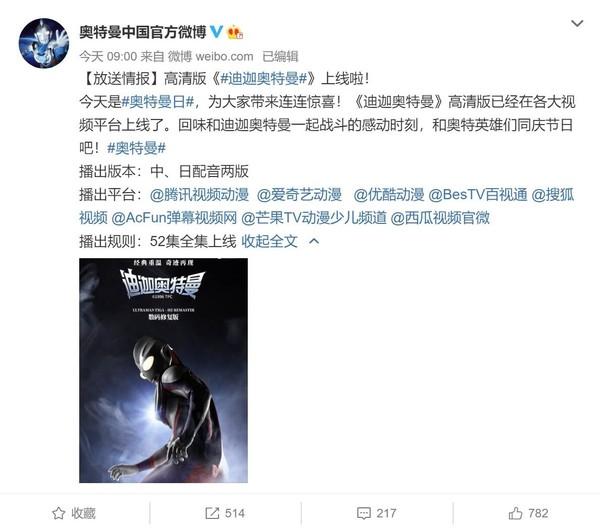Open @BesTV百视通 mention link
The image size is (600, 531).
click(478, 195)
